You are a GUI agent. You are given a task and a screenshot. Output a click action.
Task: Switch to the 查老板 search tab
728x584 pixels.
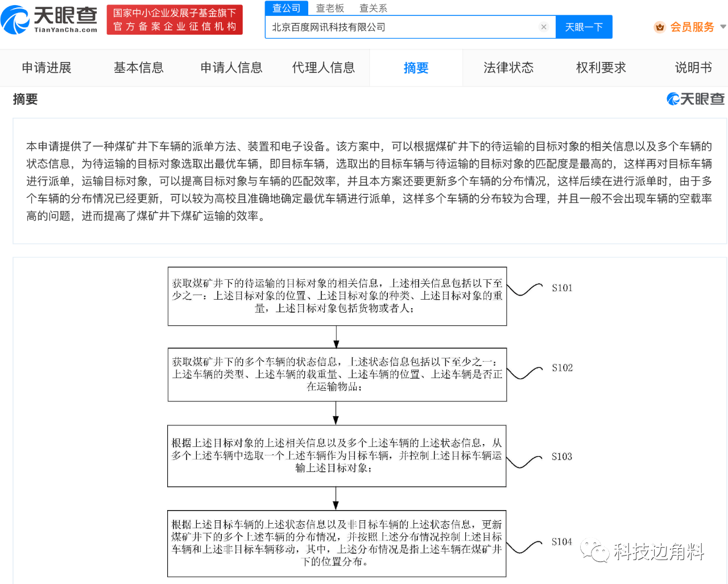tap(330, 8)
